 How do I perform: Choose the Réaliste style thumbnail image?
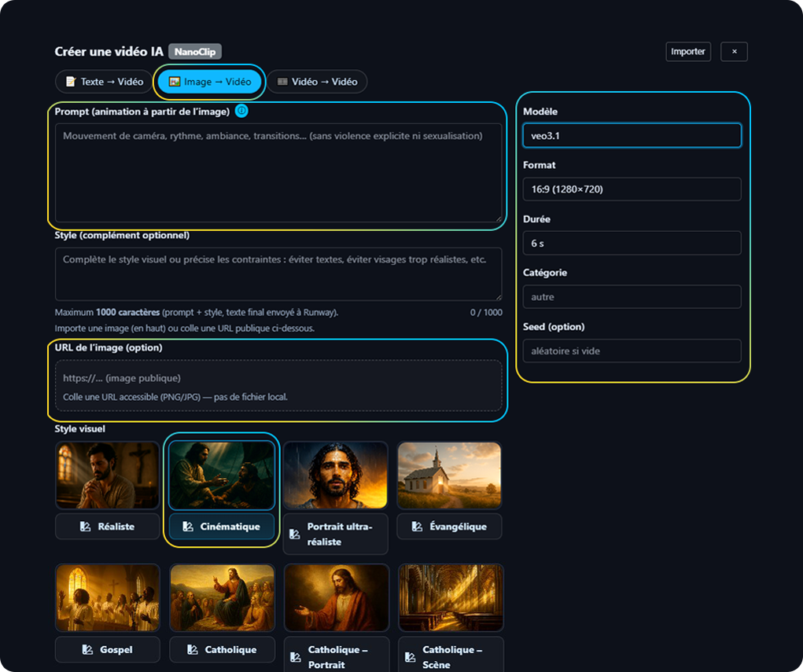coord(107,475)
